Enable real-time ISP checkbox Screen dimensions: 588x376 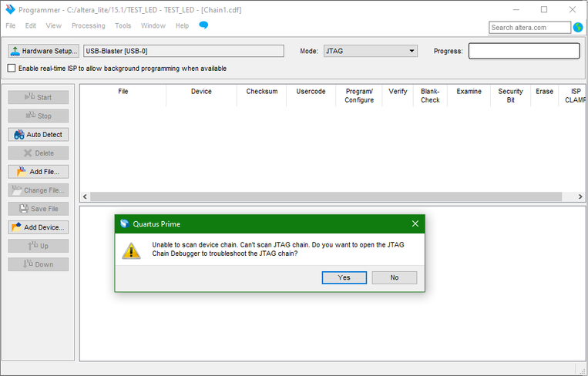tap(12, 69)
